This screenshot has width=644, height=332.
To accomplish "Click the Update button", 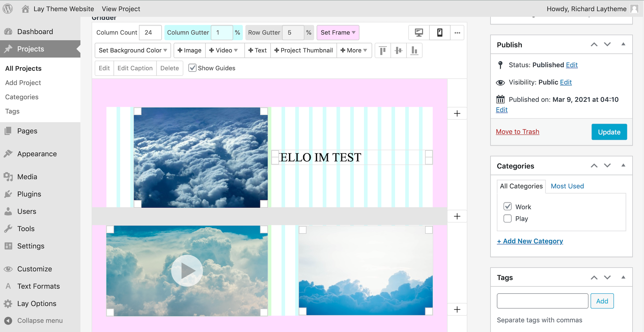I will (x=609, y=132).
